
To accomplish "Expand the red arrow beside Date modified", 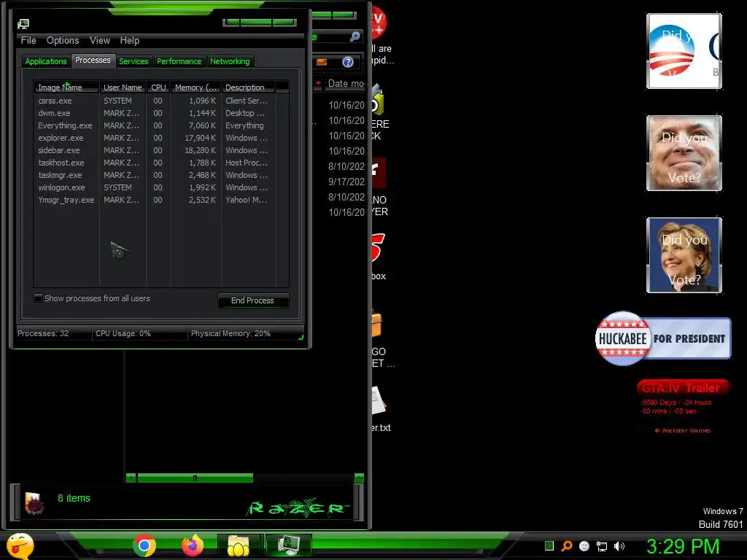I will pos(318,83).
